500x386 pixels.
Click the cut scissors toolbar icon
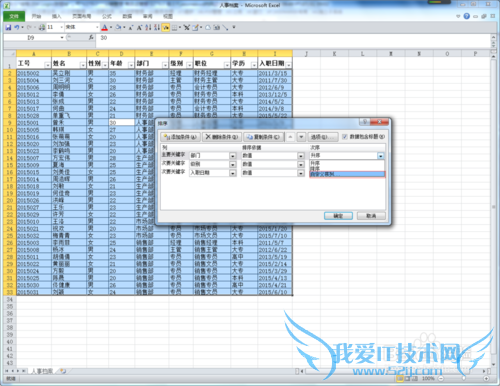pos(186,27)
